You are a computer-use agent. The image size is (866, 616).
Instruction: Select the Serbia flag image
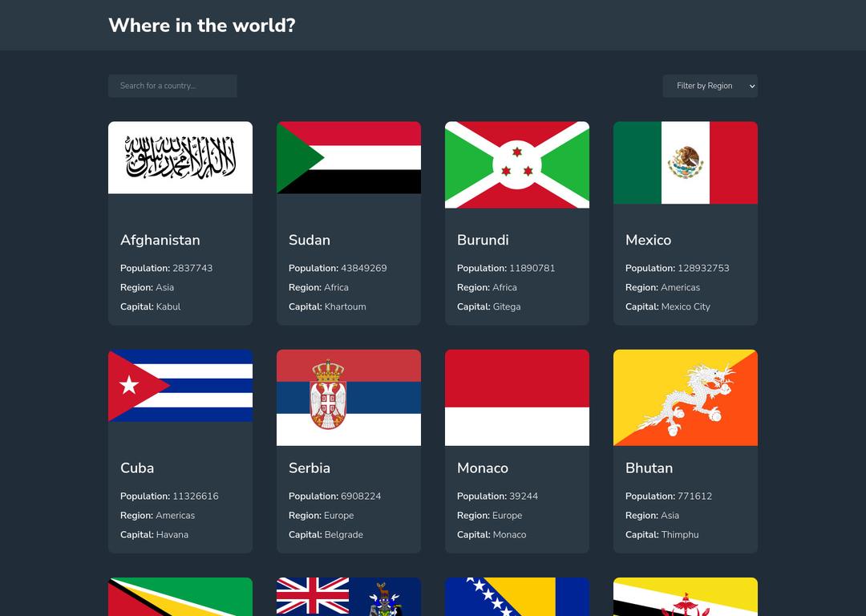tap(349, 397)
